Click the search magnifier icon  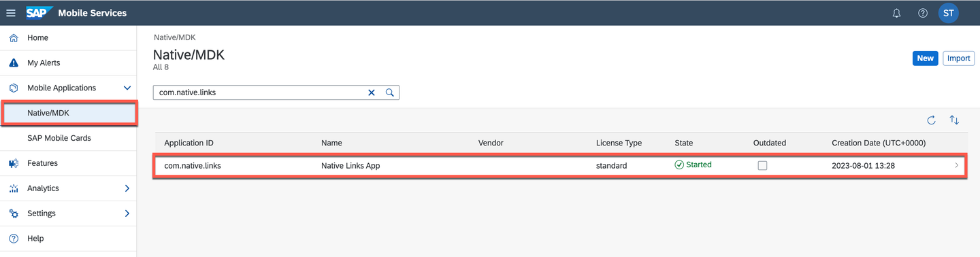pos(390,92)
